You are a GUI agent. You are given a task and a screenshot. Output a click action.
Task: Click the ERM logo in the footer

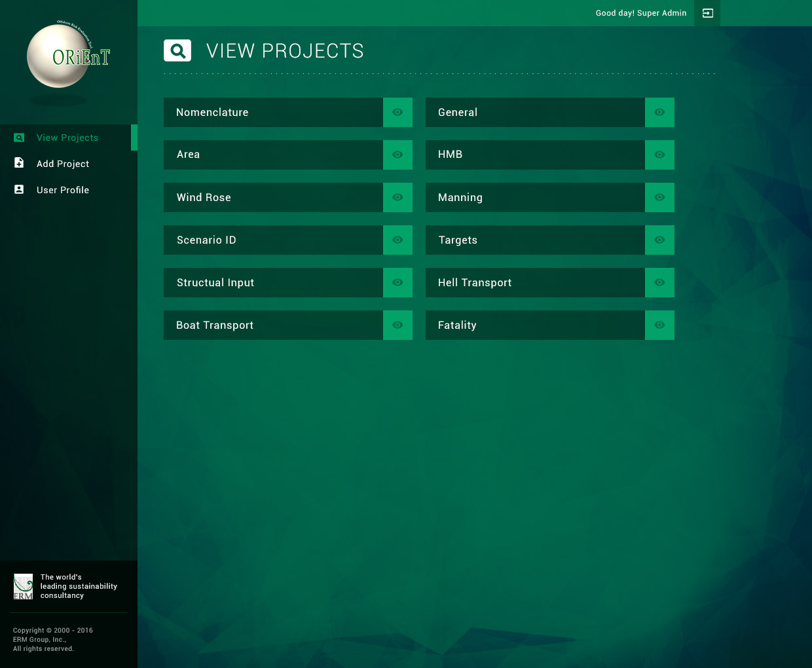pyautogui.click(x=23, y=587)
